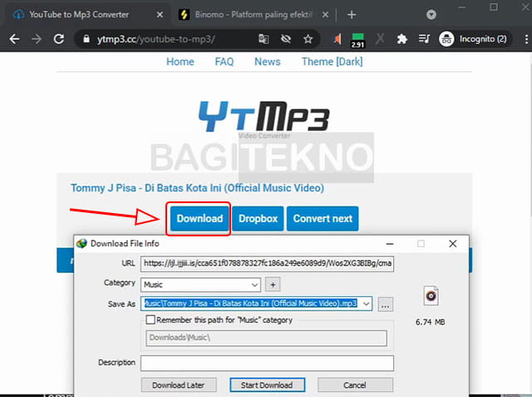Image resolution: width=532 pixels, height=397 pixels.
Task: Click the Convert next button
Action: click(x=323, y=218)
